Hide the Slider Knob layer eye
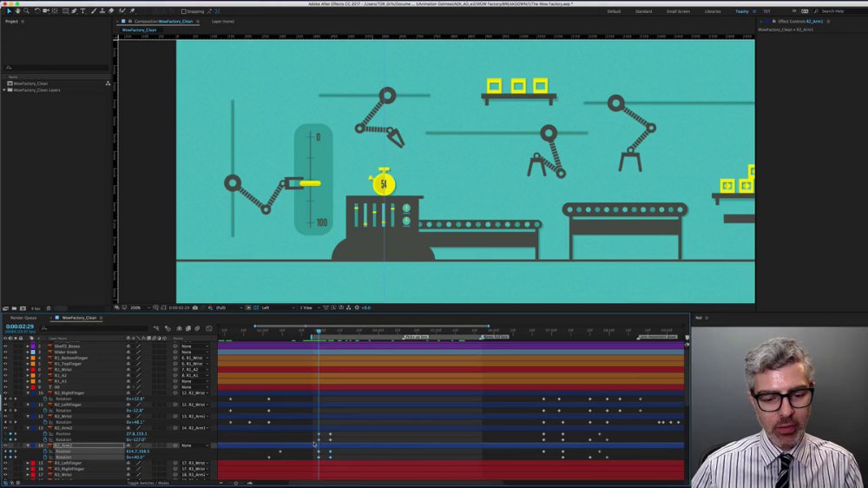Viewport: 868px width, 488px height. (x=5, y=352)
